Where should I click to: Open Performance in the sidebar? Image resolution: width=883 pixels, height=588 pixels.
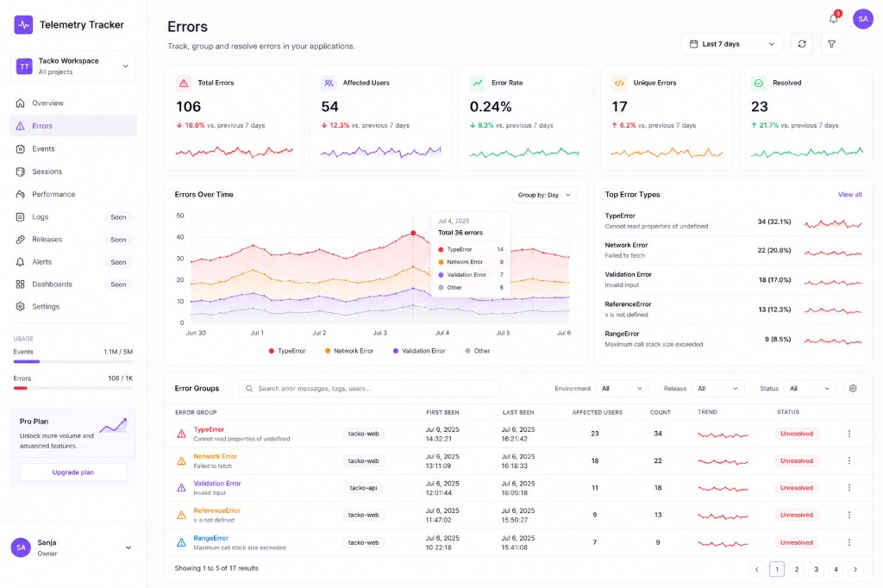[x=73, y=194]
